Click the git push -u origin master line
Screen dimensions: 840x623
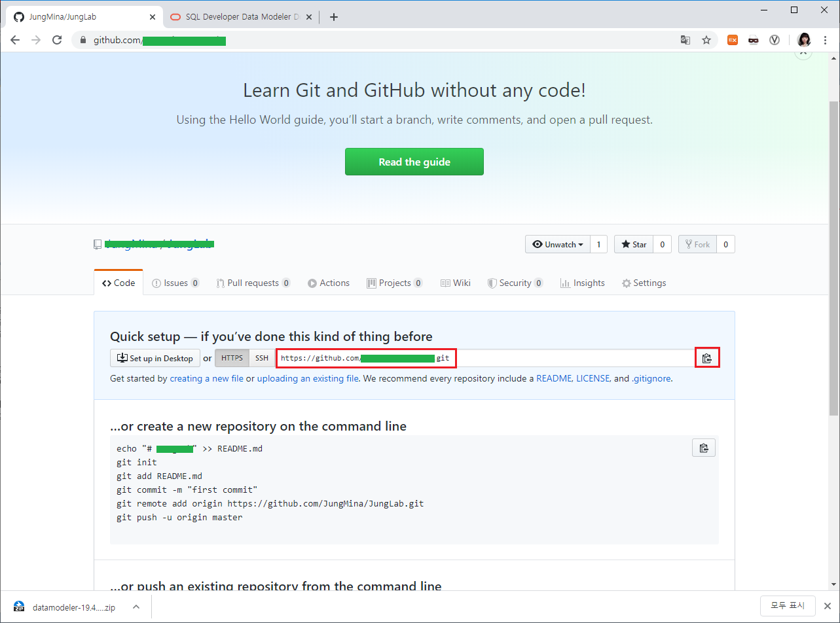[179, 517]
